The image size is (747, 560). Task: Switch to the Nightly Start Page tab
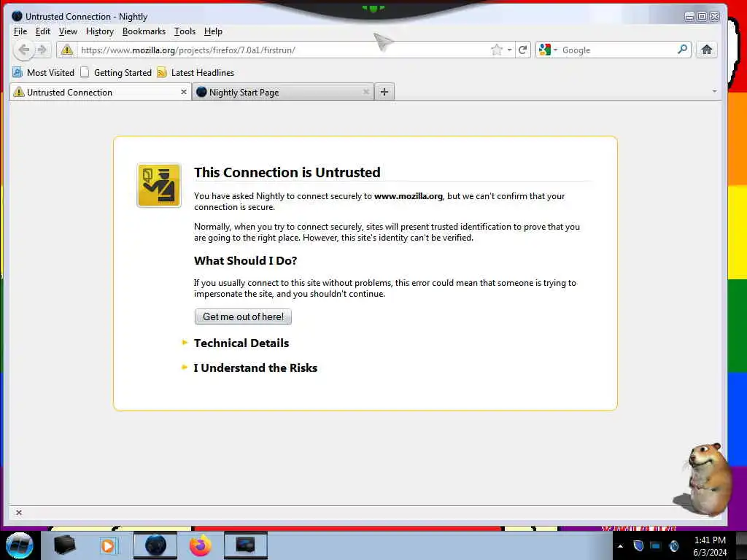click(x=283, y=92)
